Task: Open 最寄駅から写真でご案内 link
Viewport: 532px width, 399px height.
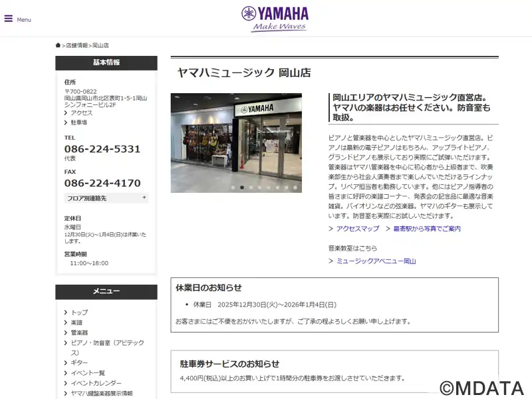Action: pyautogui.click(x=426, y=229)
